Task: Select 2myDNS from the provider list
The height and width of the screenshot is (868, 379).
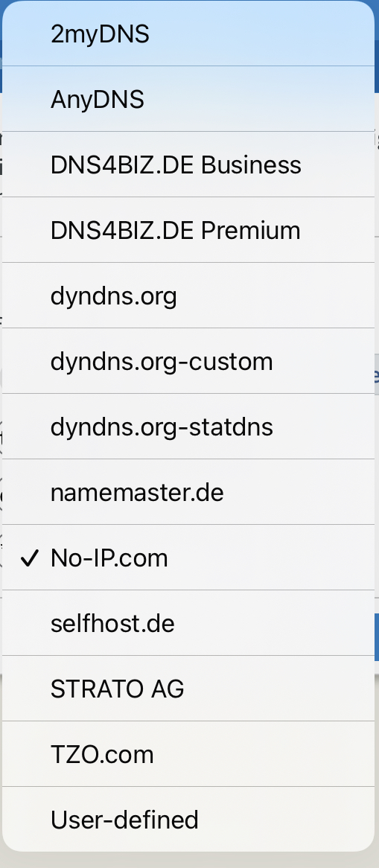Action: pos(188,33)
